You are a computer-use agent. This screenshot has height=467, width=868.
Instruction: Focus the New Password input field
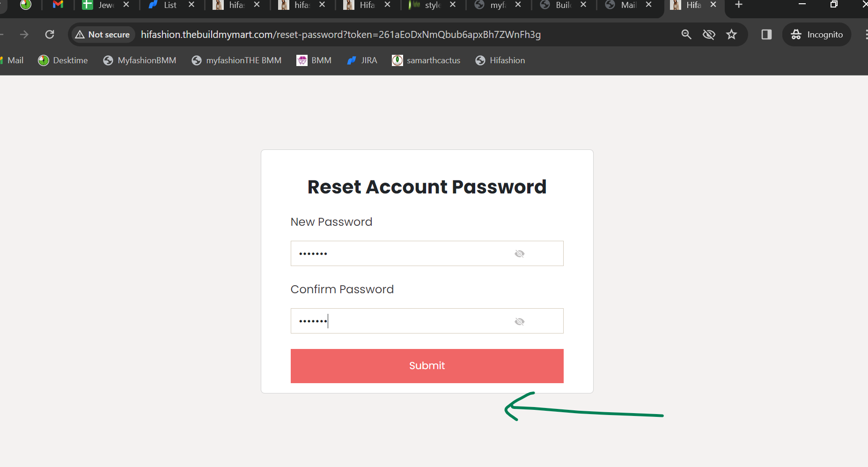[x=427, y=253]
